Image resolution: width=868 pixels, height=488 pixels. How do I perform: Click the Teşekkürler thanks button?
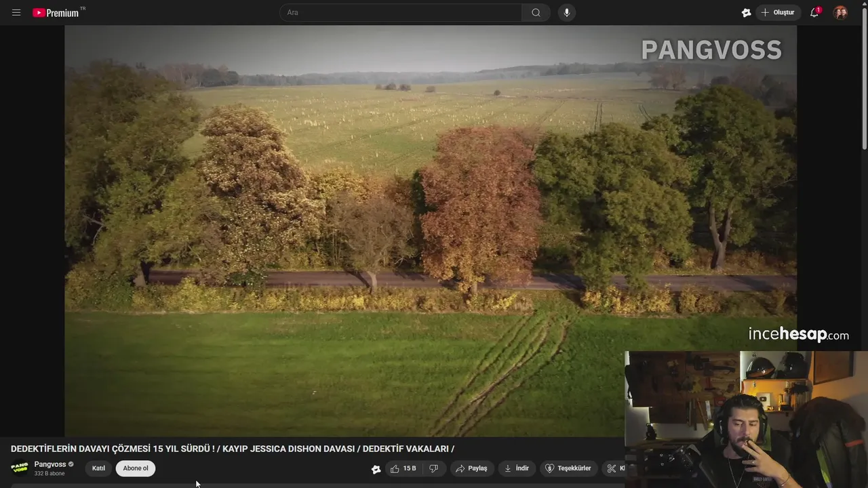[x=568, y=468]
